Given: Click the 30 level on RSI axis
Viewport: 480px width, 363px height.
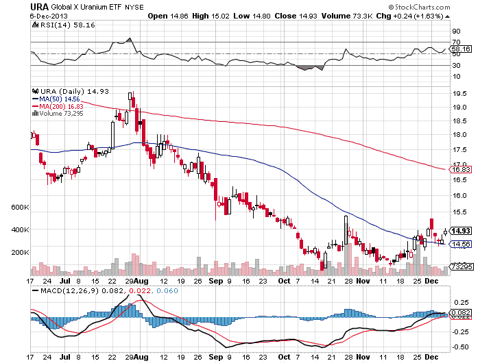Looking at the screenshot, I should (456, 65).
